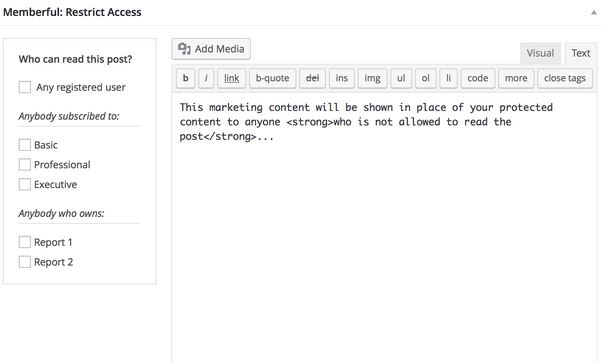Tick the Report 1 checkbox
Screen dimensions: 601x362
[25, 242]
